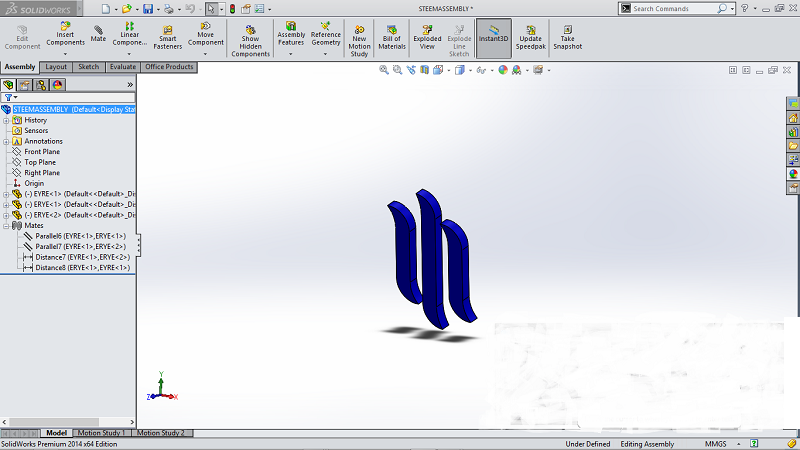Expand the History tree node

[x=6, y=120]
